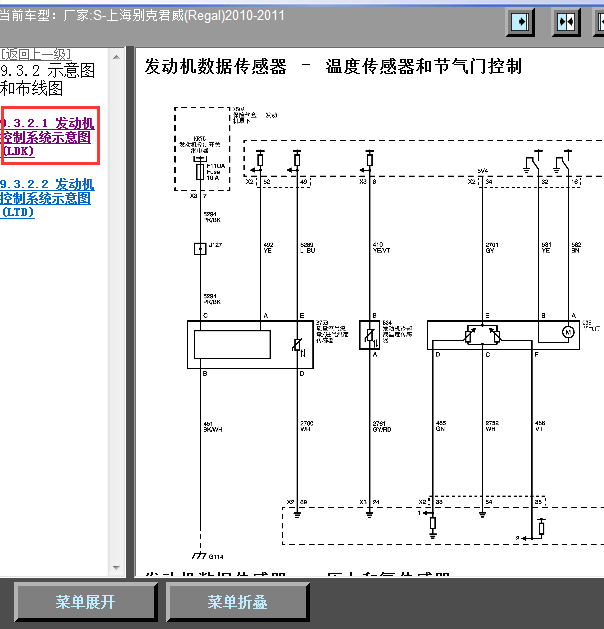Click the GY/RD wire label

point(381,426)
